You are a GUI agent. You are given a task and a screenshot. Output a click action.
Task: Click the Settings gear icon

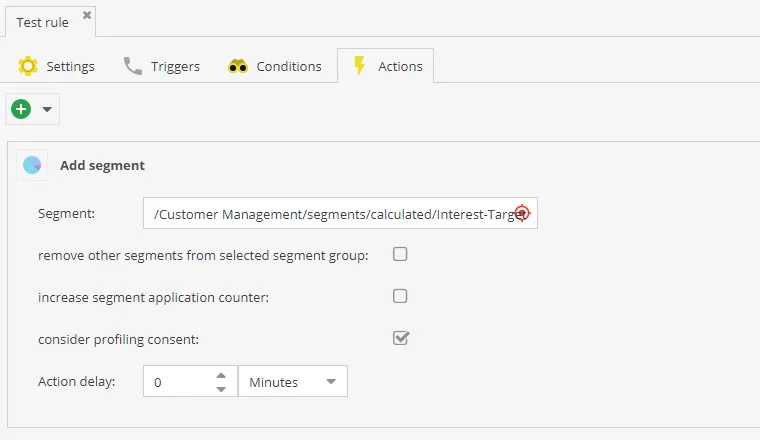pos(28,66)
